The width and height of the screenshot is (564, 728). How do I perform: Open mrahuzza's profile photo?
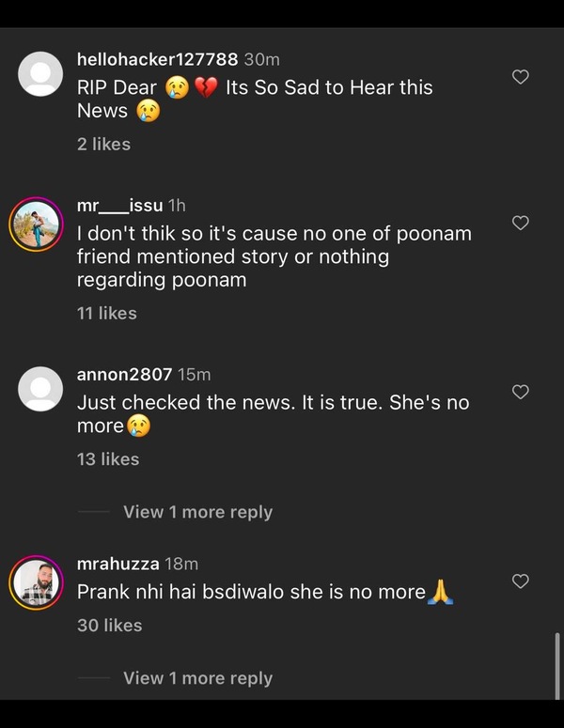coord(37,582)
